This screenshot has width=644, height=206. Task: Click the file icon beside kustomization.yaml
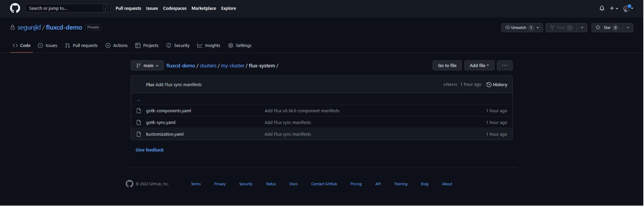tap(139, 134)
